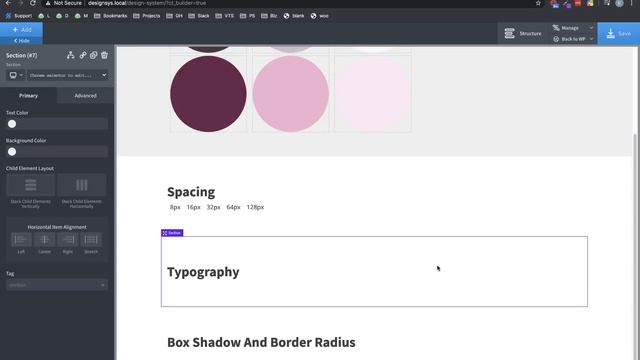Set horizontal item alignment to Right
Viewport: 640px width, 360px height.
(68, 240)
